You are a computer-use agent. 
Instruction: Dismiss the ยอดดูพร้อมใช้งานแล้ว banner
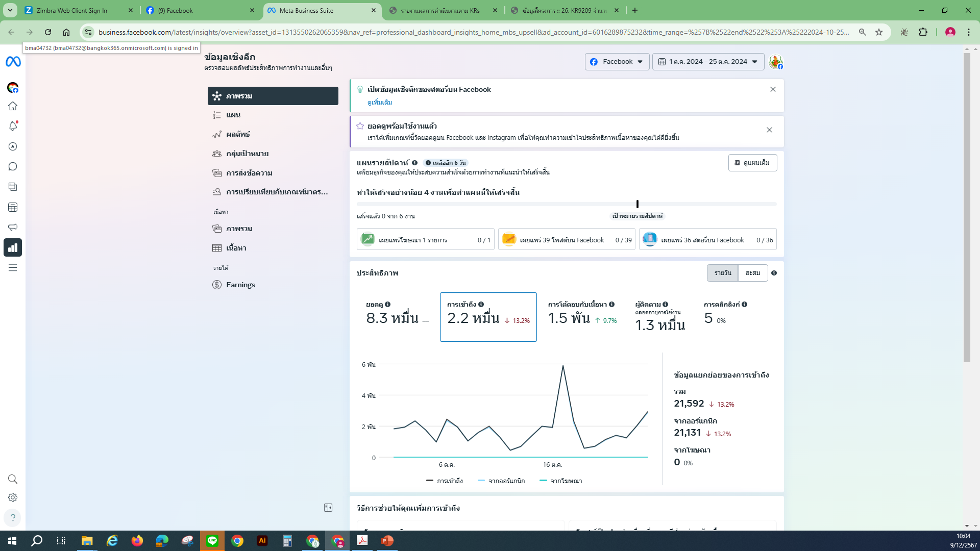pos(769,130)
